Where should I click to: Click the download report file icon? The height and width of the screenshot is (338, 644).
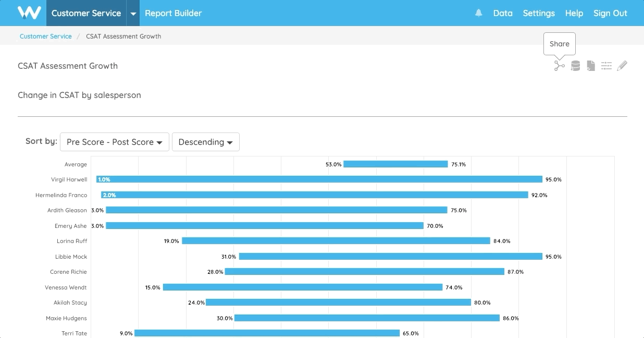591,65
